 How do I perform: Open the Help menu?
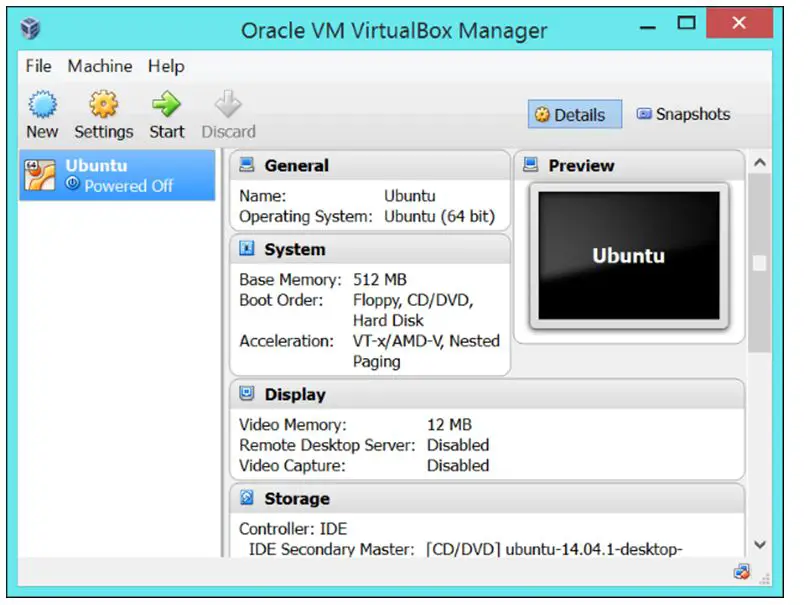(166, 66)
